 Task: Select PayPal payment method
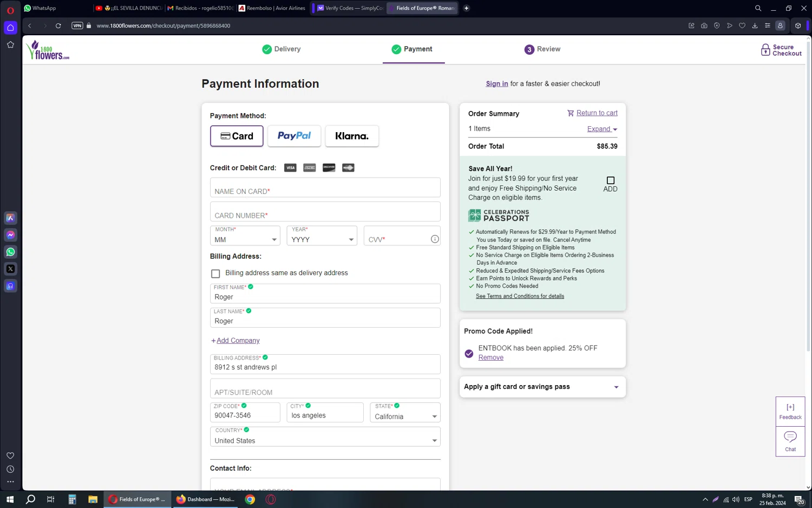coord(294,136)
